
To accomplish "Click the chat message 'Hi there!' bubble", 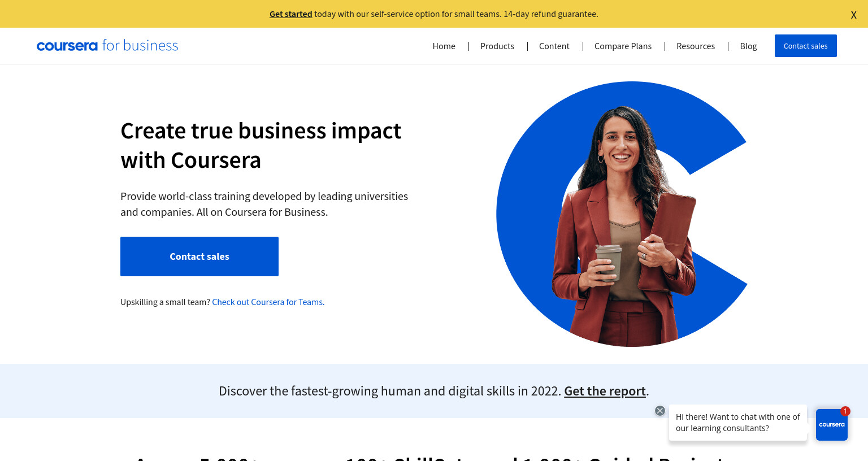I will pos(738,423).
